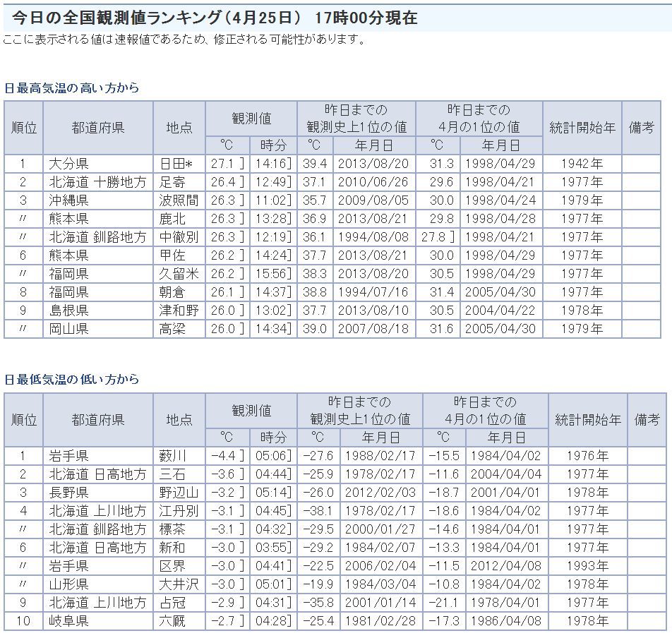Select the 占冠 station entry
672x638 pixels.
point(173,603)
